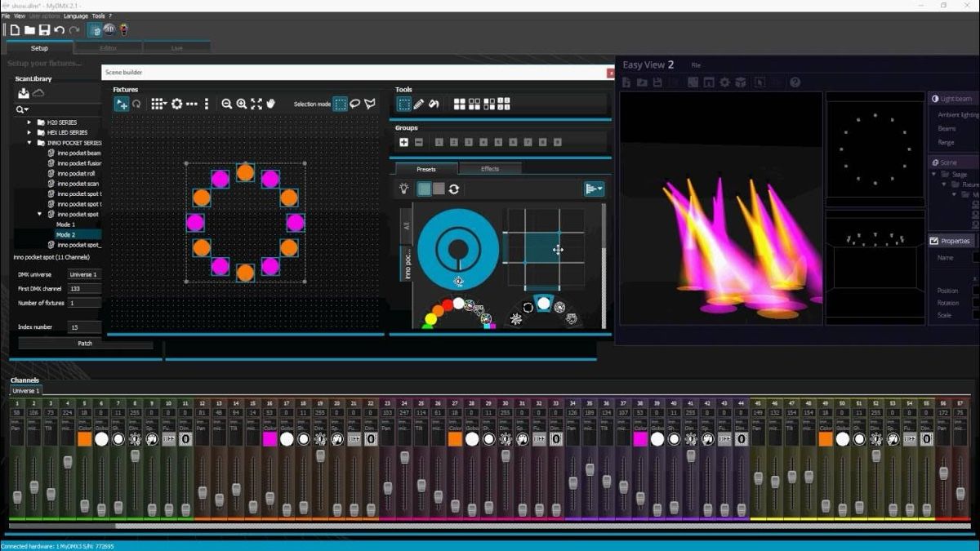The width and height of the screenshot is (980, 551).
Task: Open the Universe 1 channels tab
Action: click(26, 391)
